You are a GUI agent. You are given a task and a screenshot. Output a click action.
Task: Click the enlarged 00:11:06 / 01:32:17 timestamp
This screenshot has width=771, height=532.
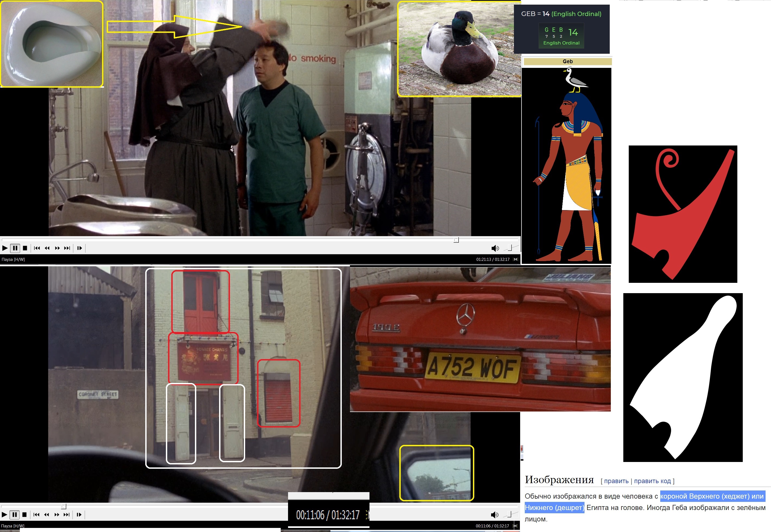(x=328, y=515)
